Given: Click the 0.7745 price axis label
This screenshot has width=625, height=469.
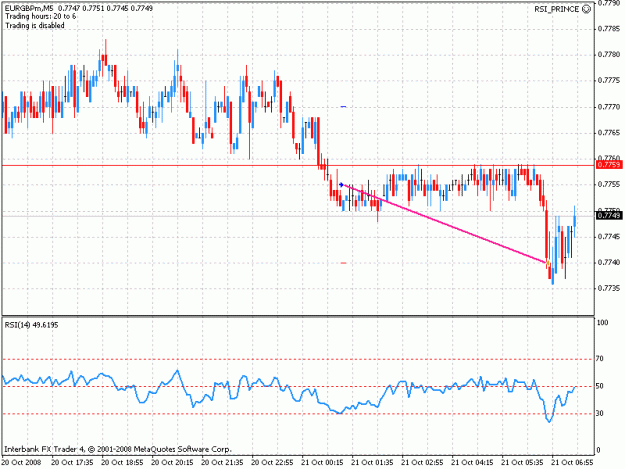Looking at the screenshot, I should click(x=609, y=236).
